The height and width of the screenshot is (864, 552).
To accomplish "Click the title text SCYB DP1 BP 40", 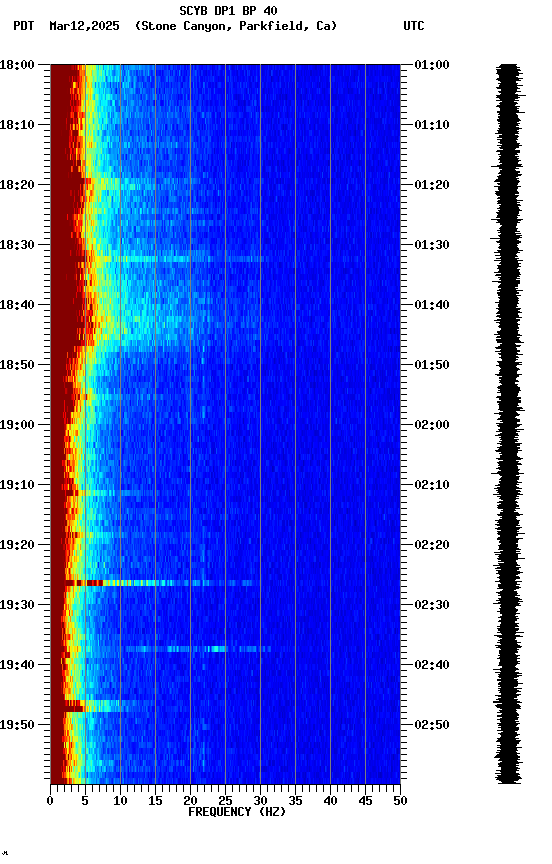I will click(228, 11).
